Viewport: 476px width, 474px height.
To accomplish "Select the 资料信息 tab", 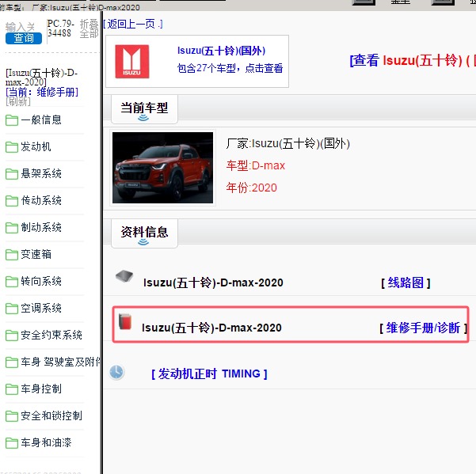I will coord(144,233).
